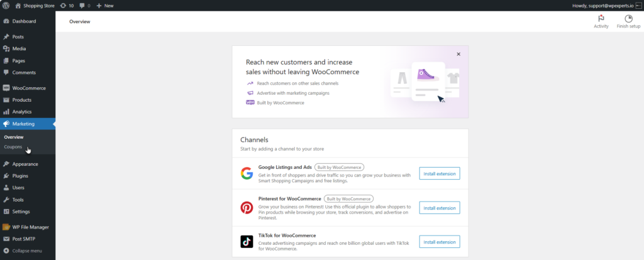The height and width of the screenshot is (260, 644).
Task: Open the Shopping Store home icon
Action: (x=18, y=6)
